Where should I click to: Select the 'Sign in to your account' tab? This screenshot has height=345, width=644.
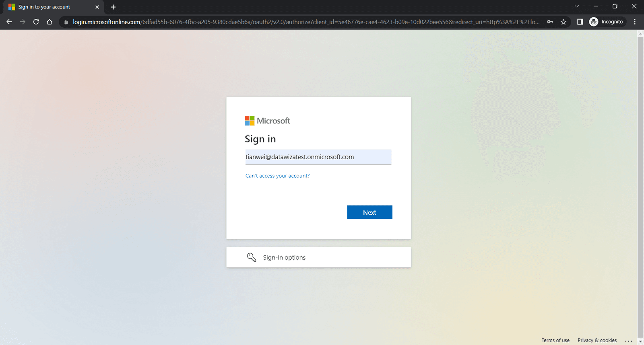[53, 7]
